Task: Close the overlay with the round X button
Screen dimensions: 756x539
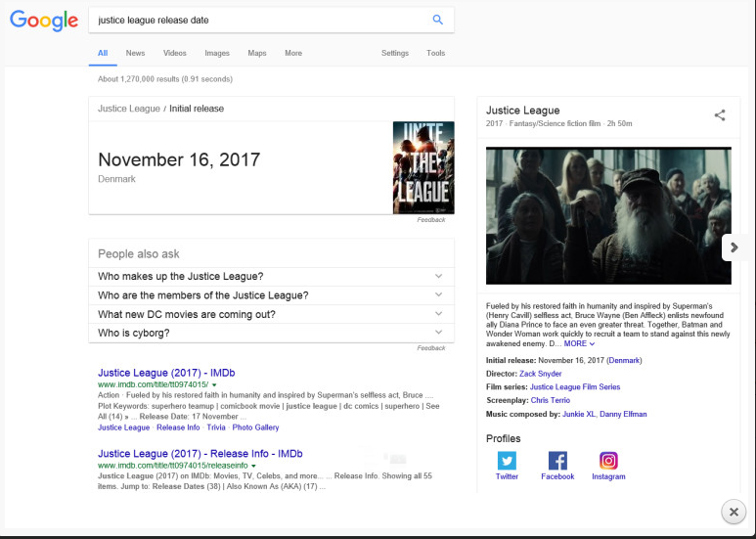Action: (734, 512)
